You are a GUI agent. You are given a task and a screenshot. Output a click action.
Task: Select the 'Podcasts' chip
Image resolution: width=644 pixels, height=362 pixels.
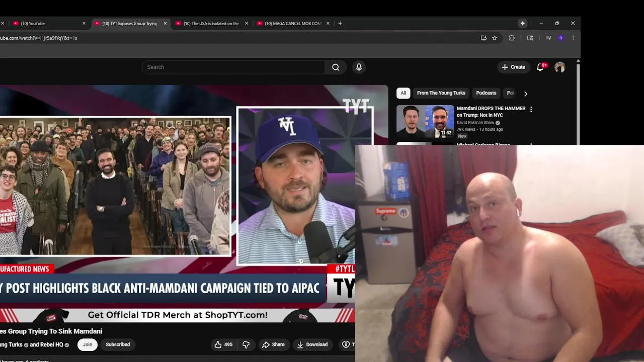tap(486, 93)
